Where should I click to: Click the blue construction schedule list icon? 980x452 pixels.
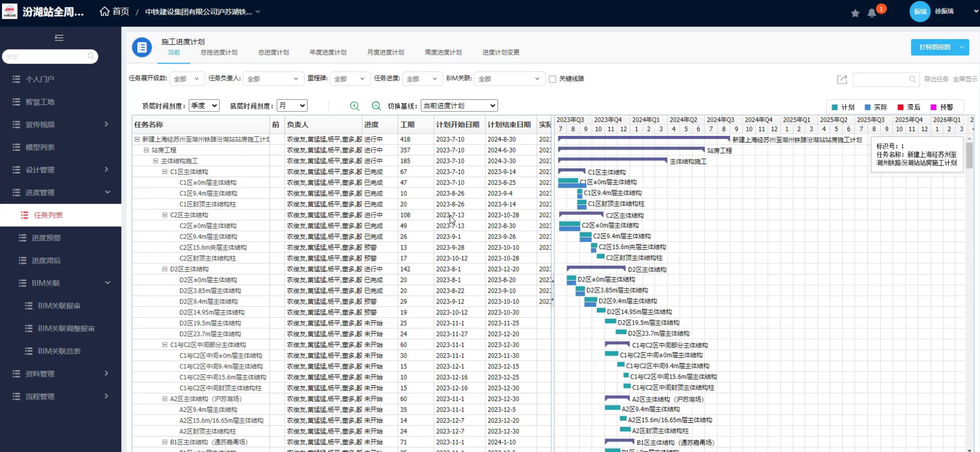pyautogui.click(x=141, y=47)
